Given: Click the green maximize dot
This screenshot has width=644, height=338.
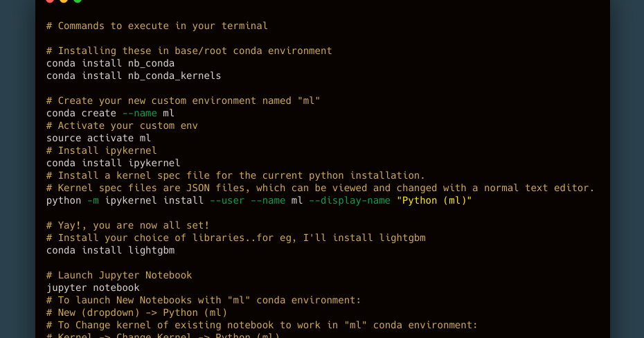Looking at the screenshot, I should tap(78, 1).
